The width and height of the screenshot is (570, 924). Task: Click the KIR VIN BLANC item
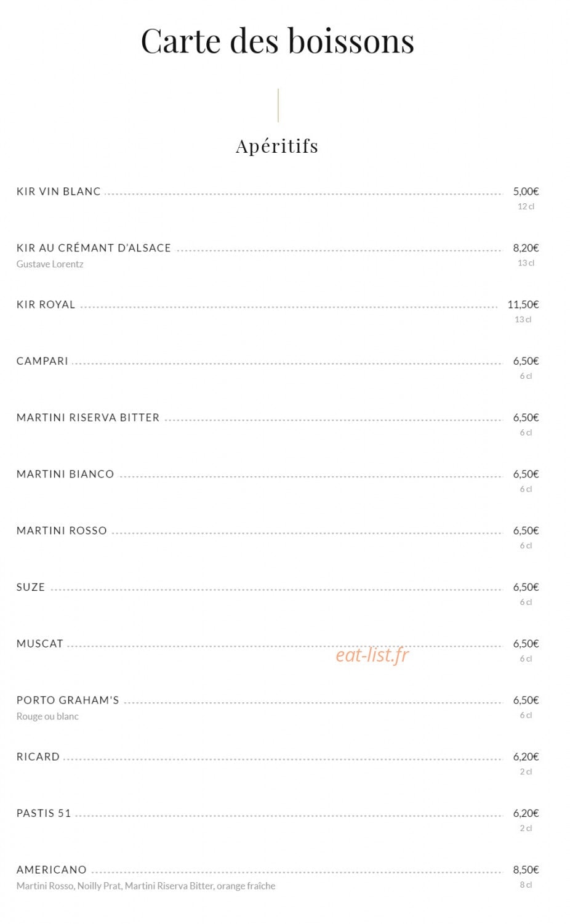click(x=58, y=192)
